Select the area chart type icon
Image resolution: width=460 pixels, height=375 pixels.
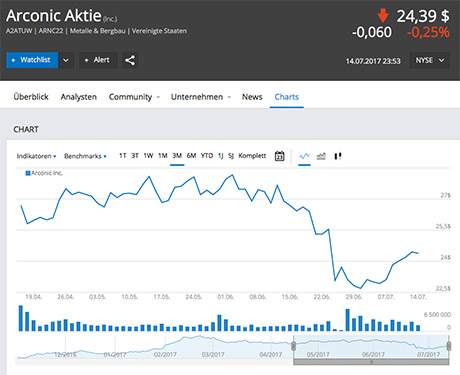(x=321, y=156)
